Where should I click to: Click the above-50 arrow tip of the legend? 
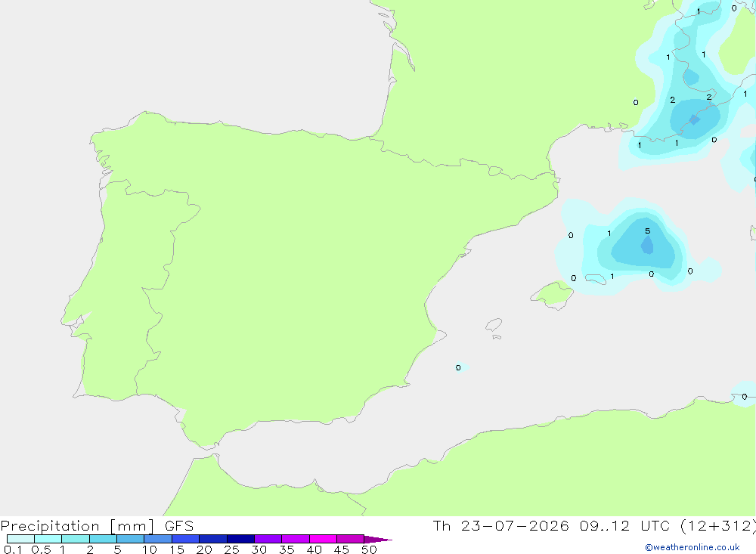tap(378, 539)
